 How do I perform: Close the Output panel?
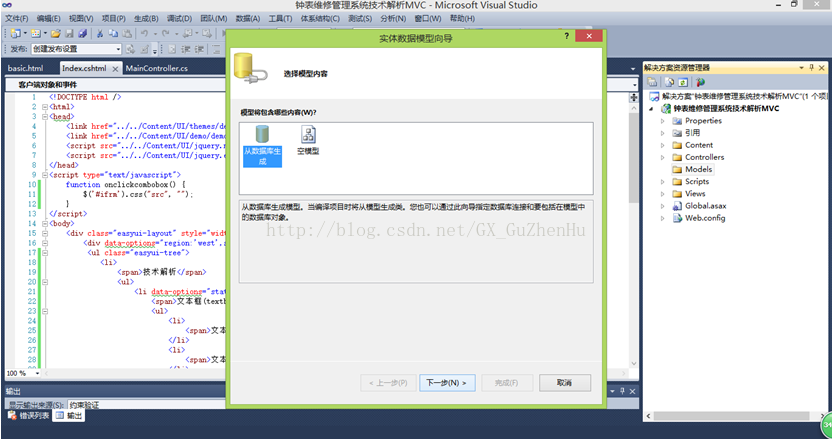click(632, 391)
